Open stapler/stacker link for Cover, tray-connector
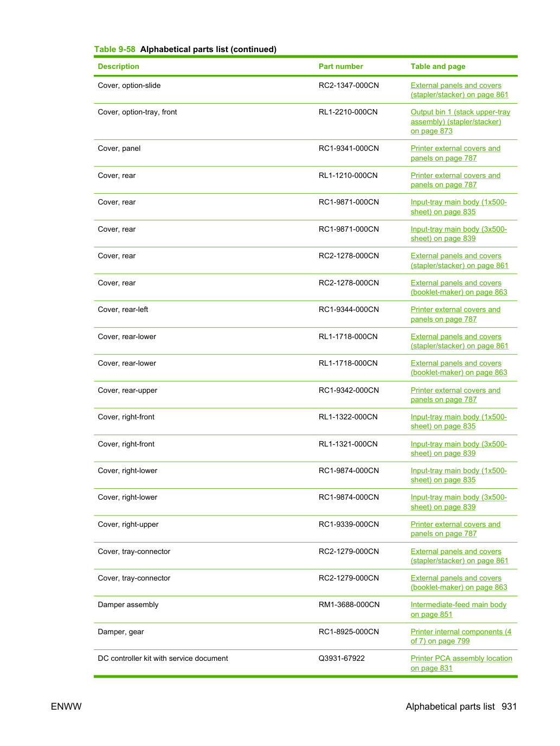 [459, 556]
